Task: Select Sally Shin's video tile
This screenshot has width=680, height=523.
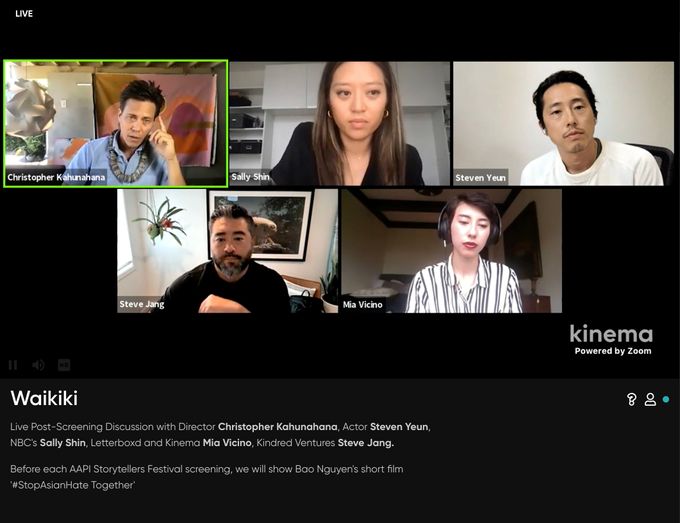Action: pyautogui.click(x=340, y=124)
